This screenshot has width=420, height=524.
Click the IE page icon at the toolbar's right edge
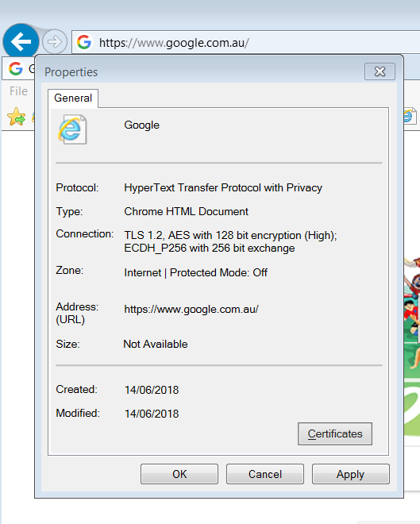point(410,116)
